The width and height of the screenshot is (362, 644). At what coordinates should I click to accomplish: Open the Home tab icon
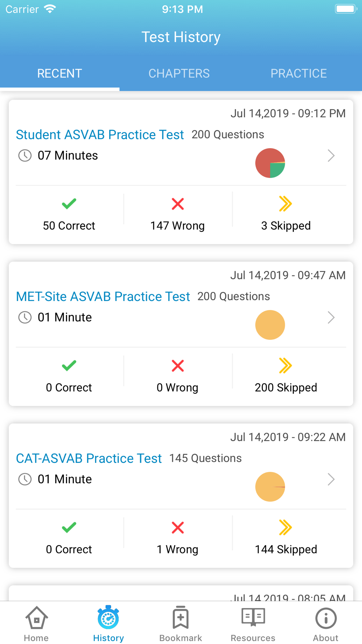coord(36,618)
